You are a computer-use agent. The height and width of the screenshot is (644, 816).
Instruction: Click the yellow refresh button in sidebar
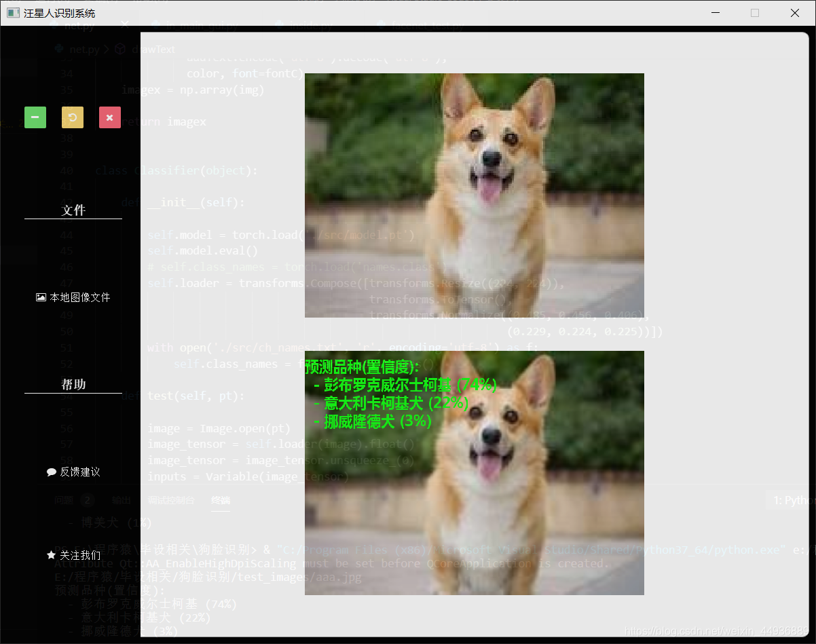(x=73, y=117)
